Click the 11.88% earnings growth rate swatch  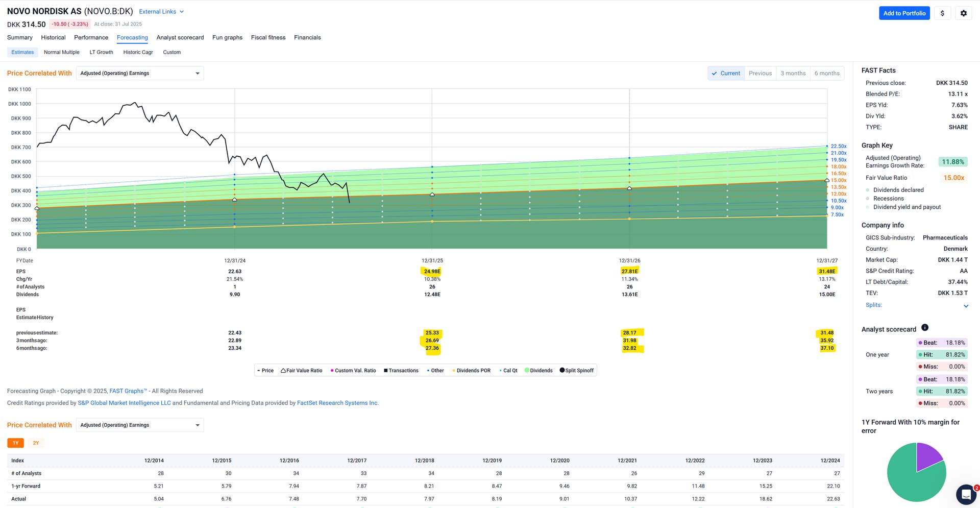click(953, 162)
